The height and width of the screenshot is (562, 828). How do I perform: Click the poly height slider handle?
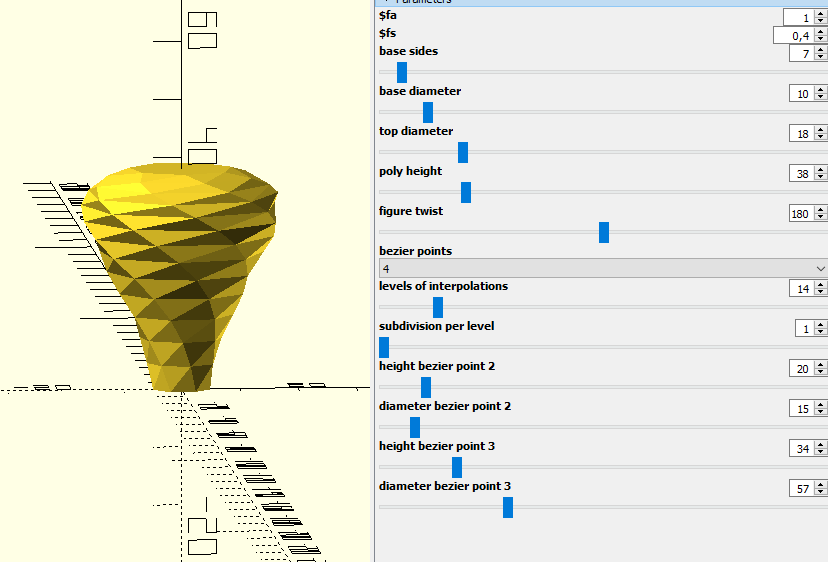pos(466,192)
